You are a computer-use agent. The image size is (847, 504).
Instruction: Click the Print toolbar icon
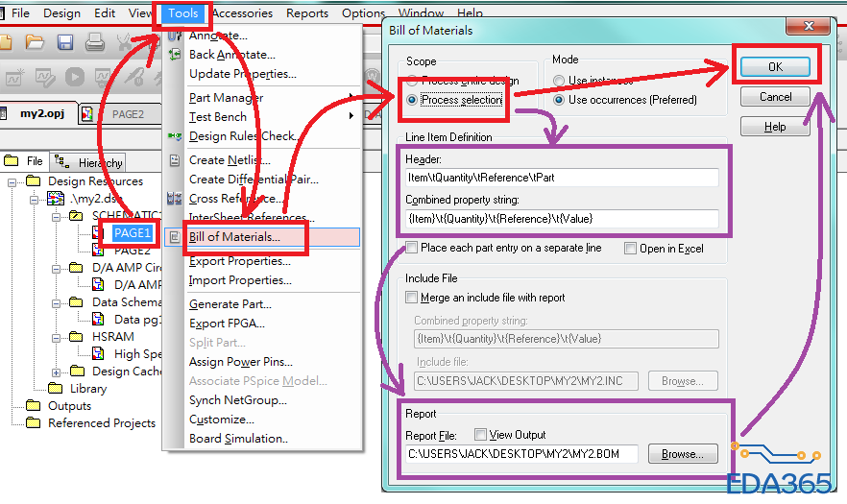click(x=95, y=42)
